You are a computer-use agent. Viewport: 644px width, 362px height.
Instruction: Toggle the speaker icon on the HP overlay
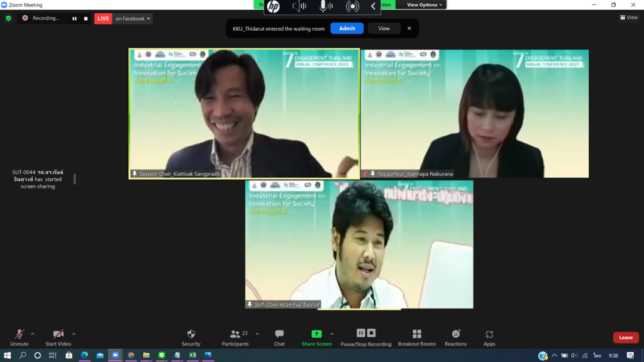click(299, 6)
